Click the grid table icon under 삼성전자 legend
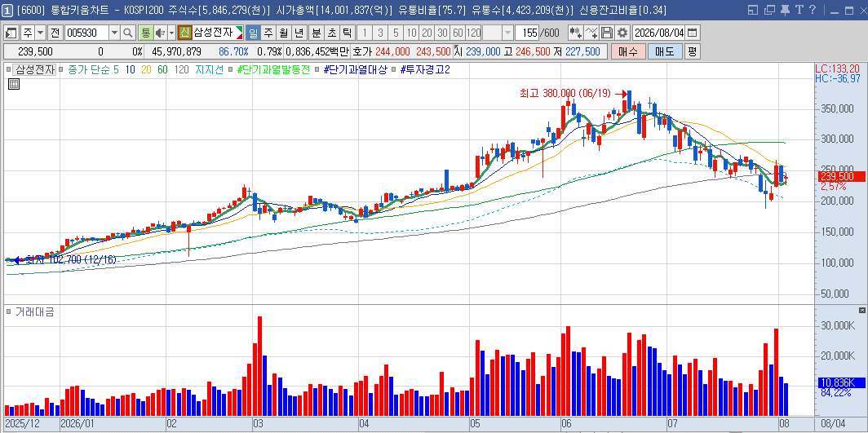 coord(14,84)
